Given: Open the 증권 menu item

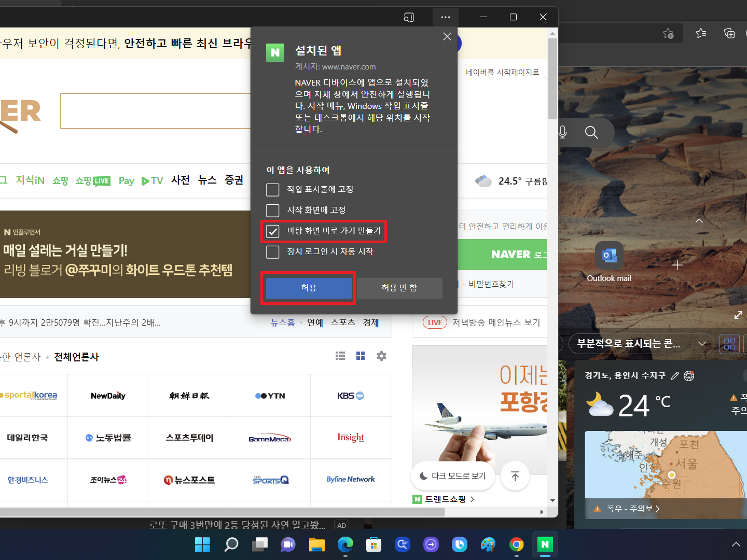Looking at the screenshot, I should (x=234, y=180).
